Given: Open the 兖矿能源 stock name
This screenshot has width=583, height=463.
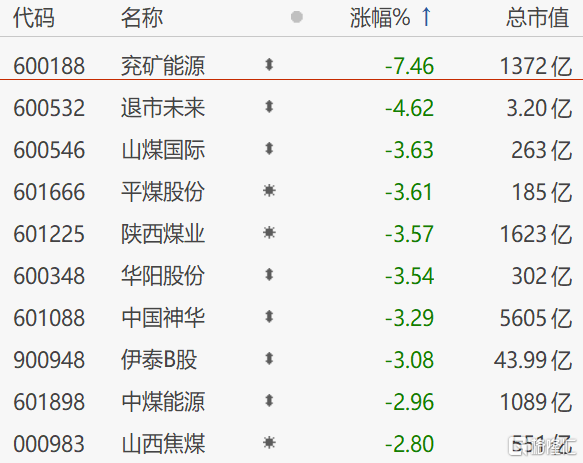Looking at the screenshot, I should pos(163,66).
